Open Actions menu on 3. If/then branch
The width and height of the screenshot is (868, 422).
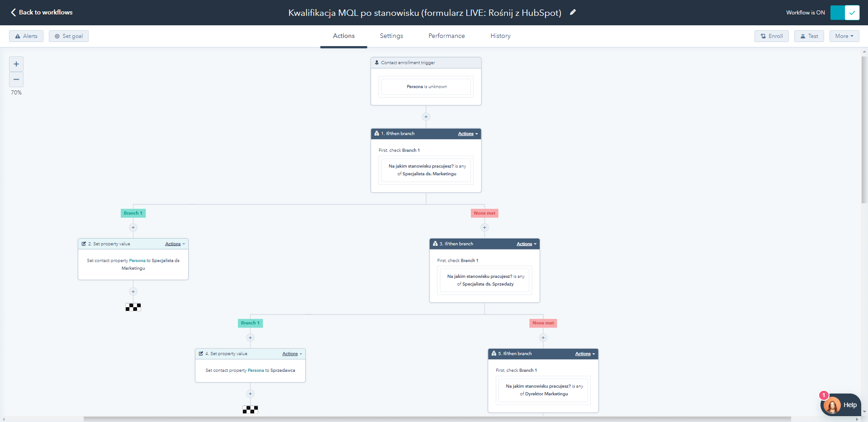pos(526,244)
